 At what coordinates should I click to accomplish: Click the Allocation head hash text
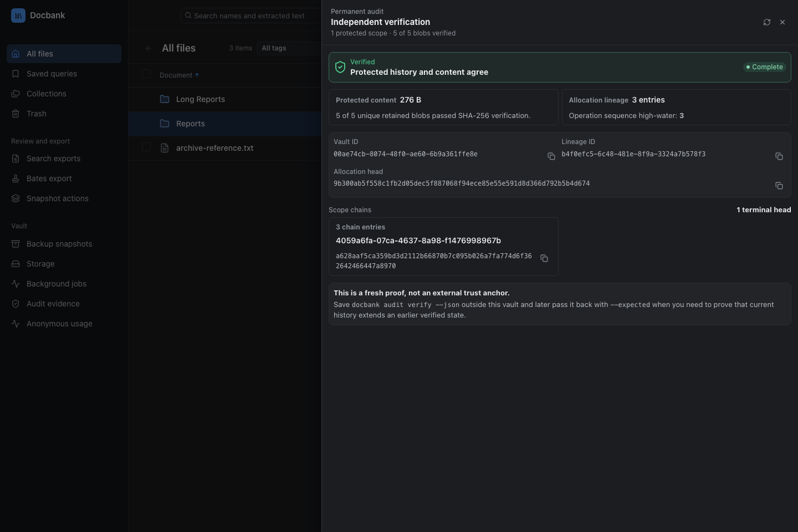click(x=462, y=183)
